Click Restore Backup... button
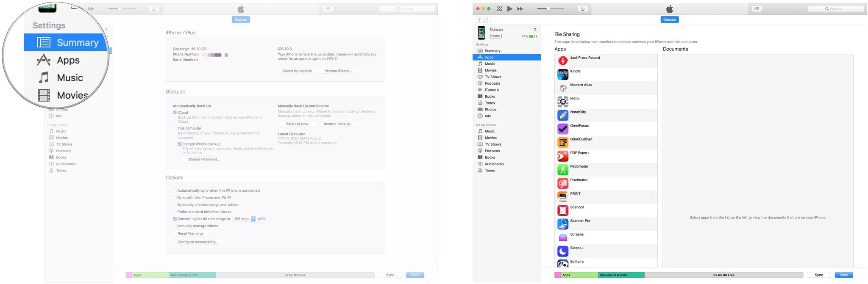This screenshot has width=868, height=284. coord(338,124)
